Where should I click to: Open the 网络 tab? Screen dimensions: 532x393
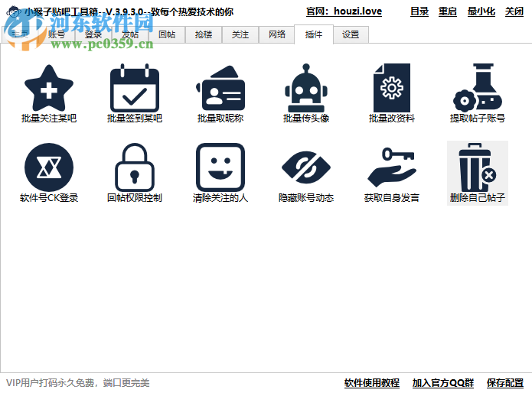277,34
